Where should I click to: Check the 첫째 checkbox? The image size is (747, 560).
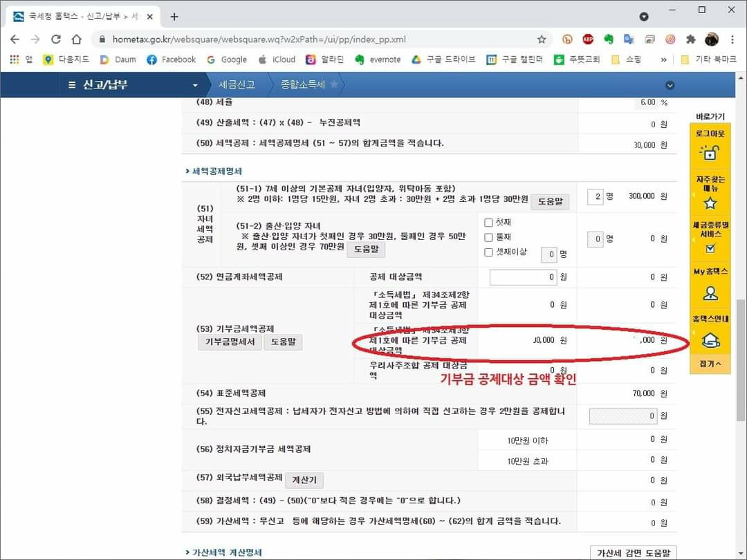pos(489,223)
